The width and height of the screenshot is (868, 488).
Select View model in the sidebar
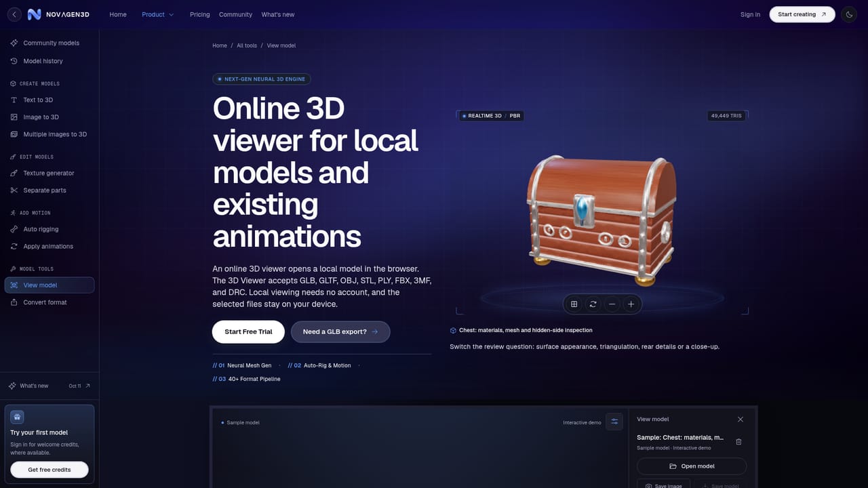(x=50, y=285)
